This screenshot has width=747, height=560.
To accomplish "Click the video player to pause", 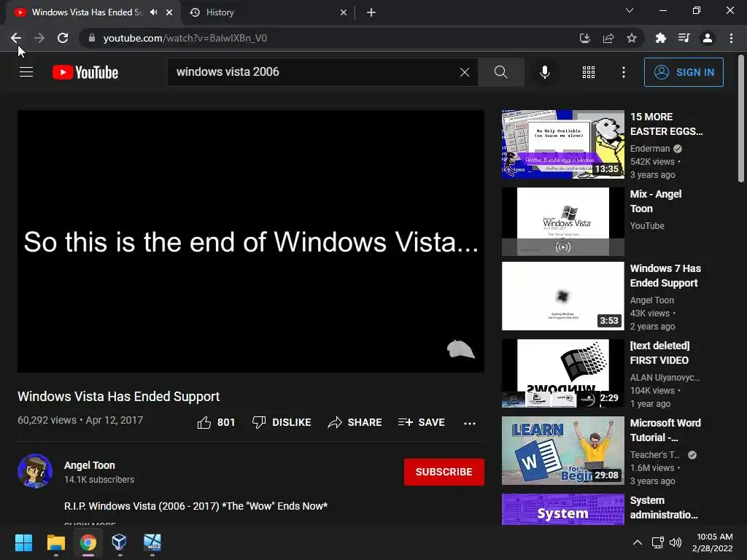I will pyautogui.click(x=251, y=241).
